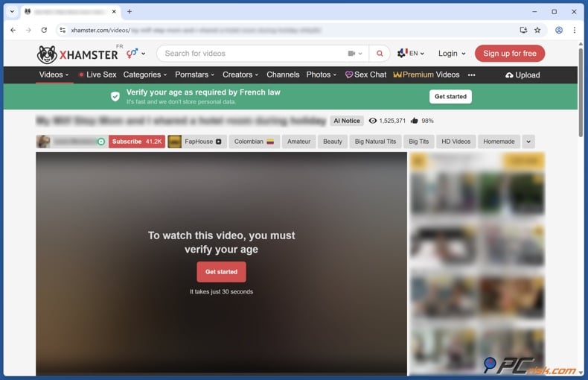Click the eye views icon
Image resolution: width=588 pixels, height=380 pixels.
click(x=372, y=121)
